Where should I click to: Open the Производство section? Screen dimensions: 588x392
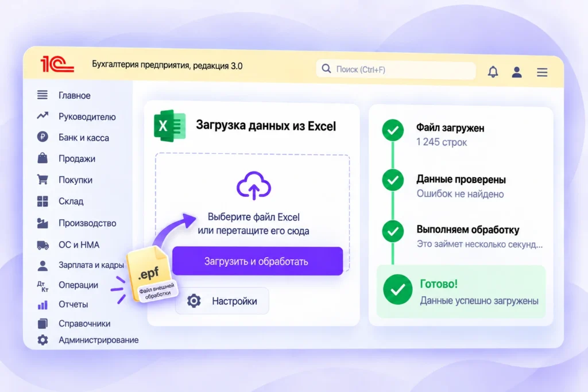click(87, 223)
